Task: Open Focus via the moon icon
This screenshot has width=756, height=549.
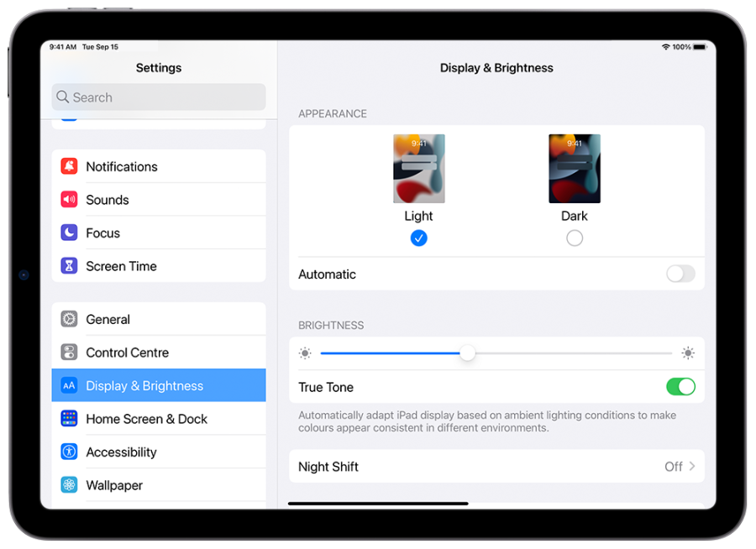Action: [x=69, y=233]
